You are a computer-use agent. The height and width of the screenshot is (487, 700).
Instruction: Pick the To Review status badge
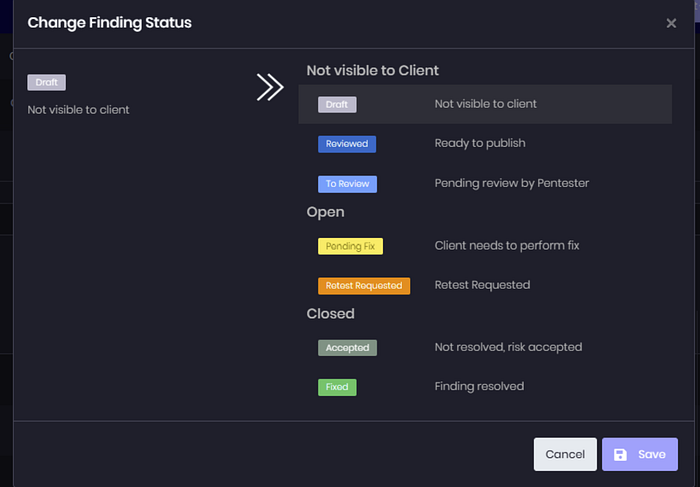click(x=347, y=184)
